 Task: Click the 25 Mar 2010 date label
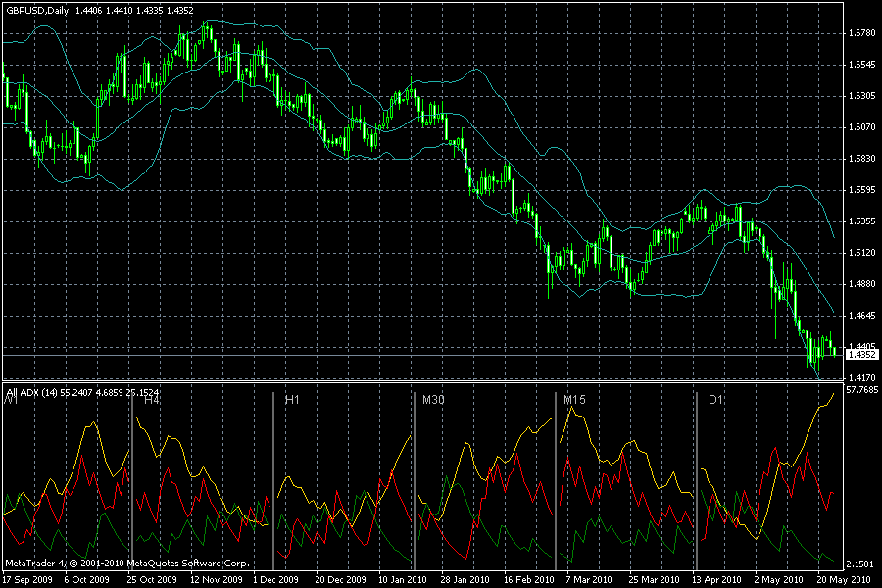point(655,579)
